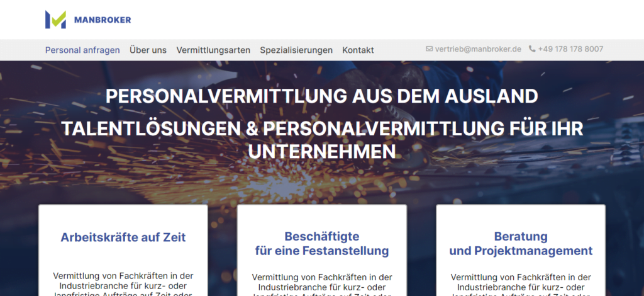
Task: Click the Manbroker M logo icon
Action: point(55,20)
